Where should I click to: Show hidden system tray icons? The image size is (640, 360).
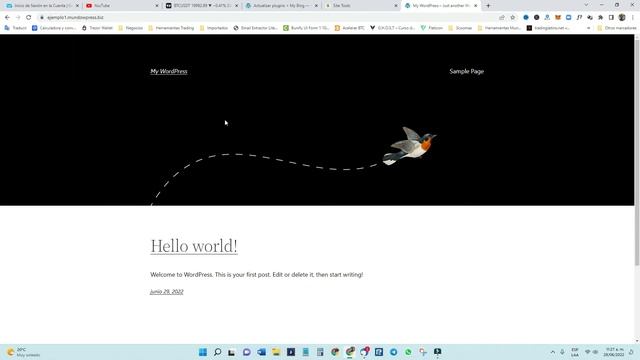[553, 352]
